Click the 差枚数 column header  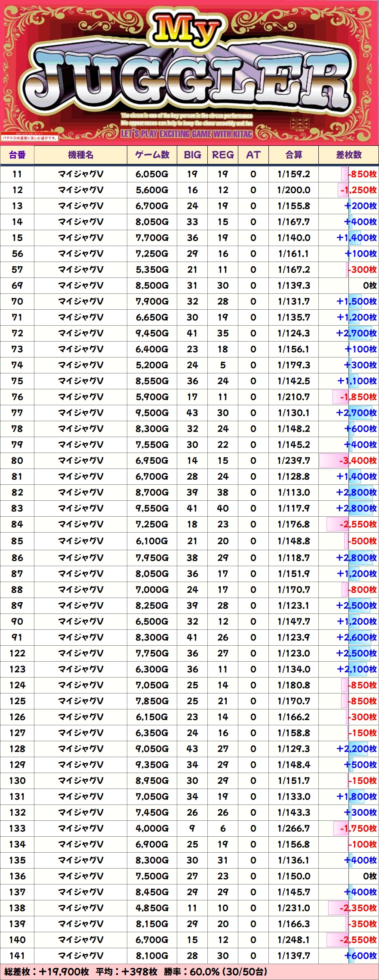point(349,155)
